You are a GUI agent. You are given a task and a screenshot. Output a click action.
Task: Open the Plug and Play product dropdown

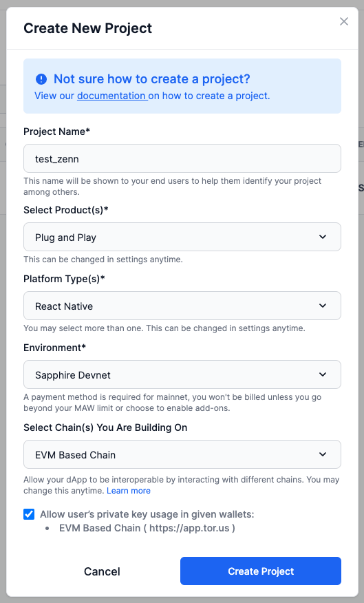pyautogui.click(x=182, y=237)
